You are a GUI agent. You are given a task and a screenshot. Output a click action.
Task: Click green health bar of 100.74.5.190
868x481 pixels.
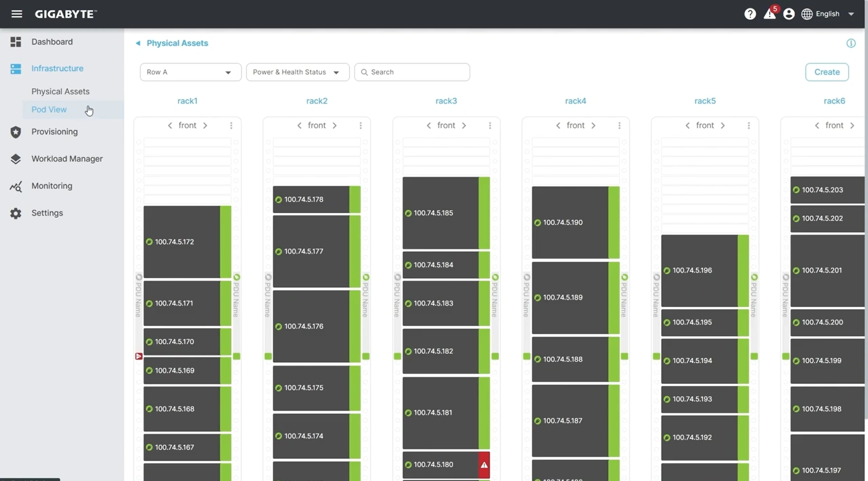point(614,222)
